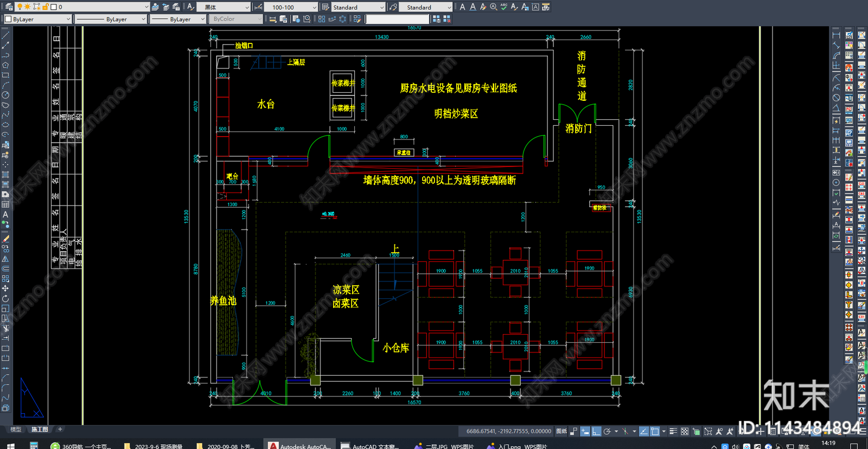The height and width of the screenshot is (449, 868).
Task: Click the 图纸 paper space button
Action: point(561,432)
